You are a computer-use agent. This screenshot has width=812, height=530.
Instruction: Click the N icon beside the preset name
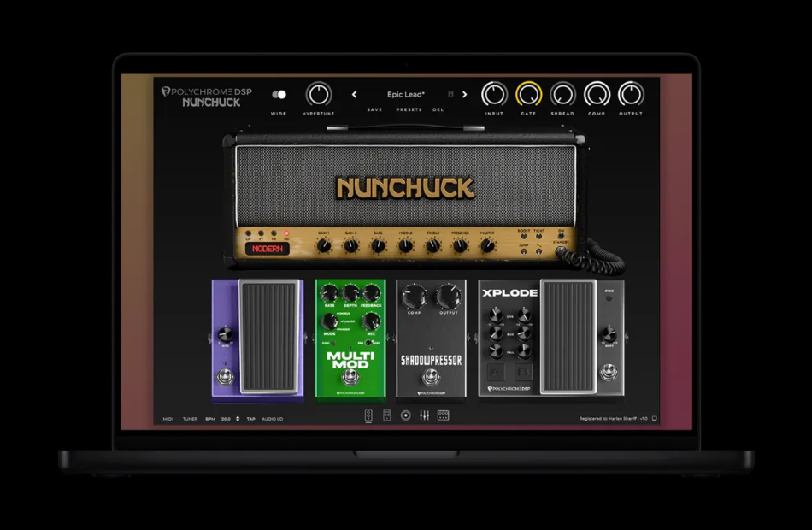(x=450, y=94)
